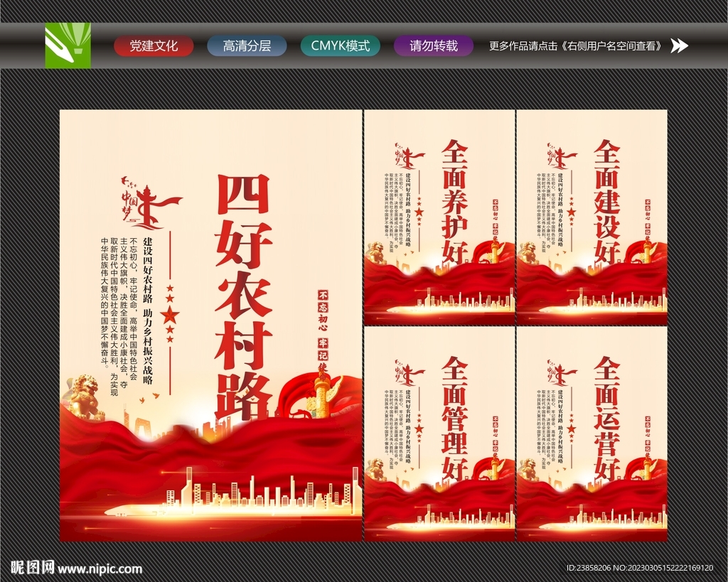
Task: Click the teal CMYK模式 pill button
Action: coord(341,46)
